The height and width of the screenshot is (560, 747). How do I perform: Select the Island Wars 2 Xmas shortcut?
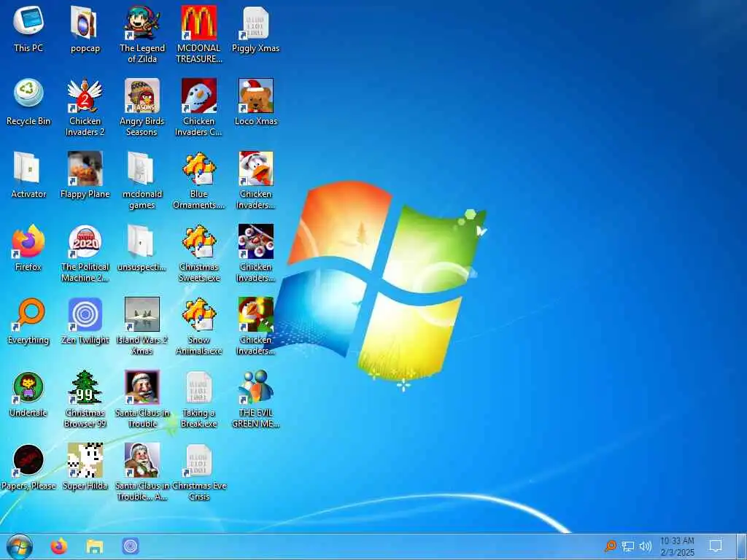(142, 327)
